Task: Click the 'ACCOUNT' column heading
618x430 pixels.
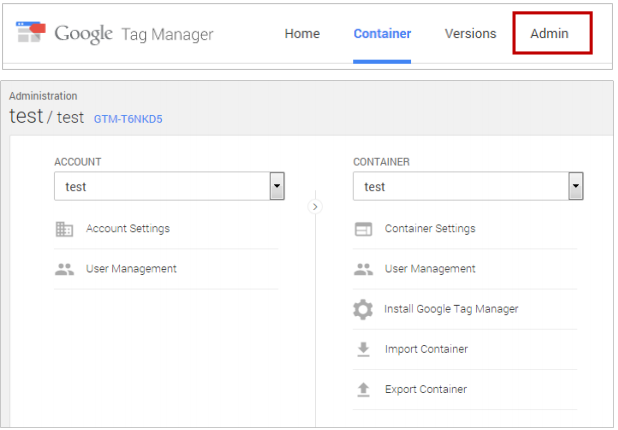Action: (x=78, y=162)
